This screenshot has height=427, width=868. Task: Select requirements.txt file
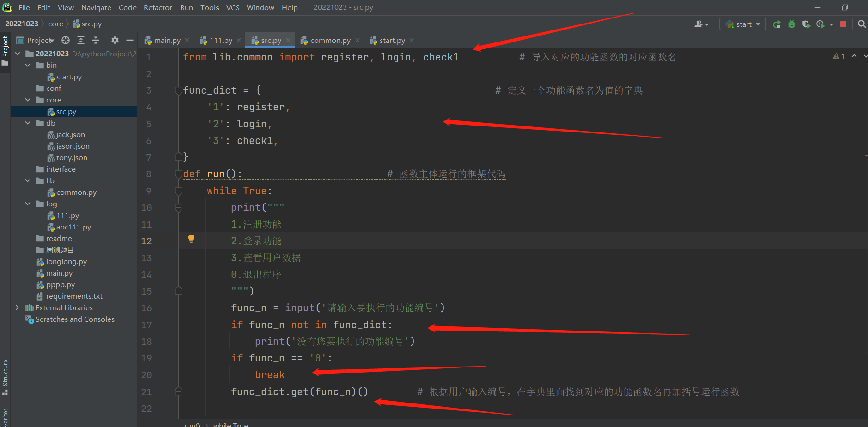74,296
